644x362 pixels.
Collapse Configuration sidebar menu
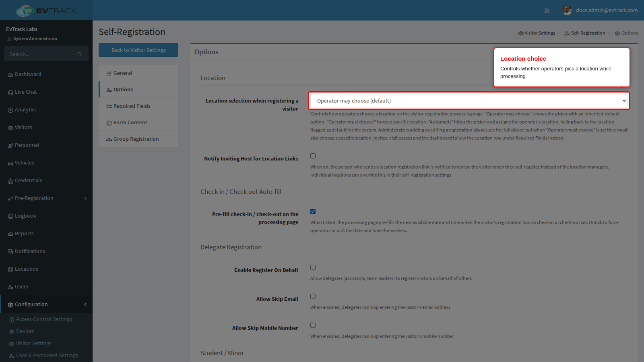click(46, 304)
